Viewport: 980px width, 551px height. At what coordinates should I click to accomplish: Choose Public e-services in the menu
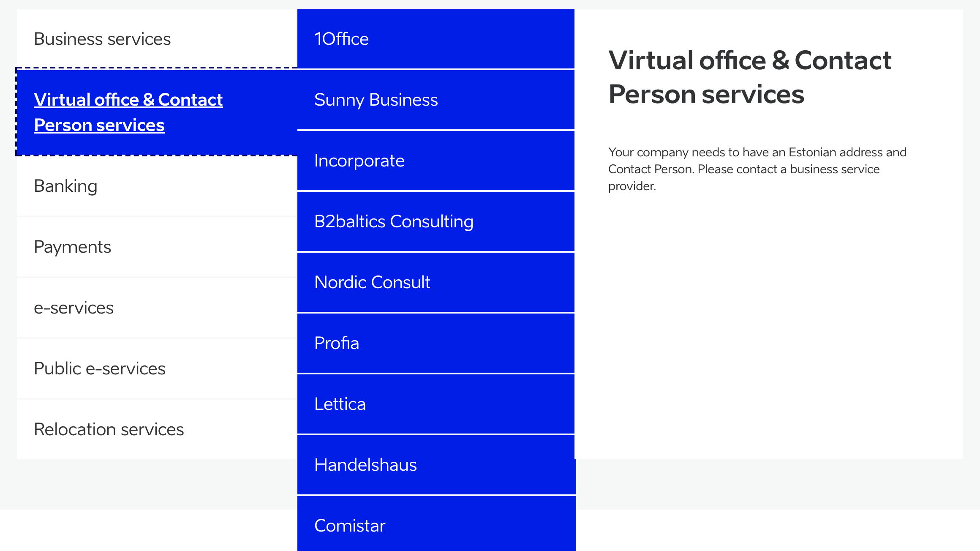tap(99, 368)
